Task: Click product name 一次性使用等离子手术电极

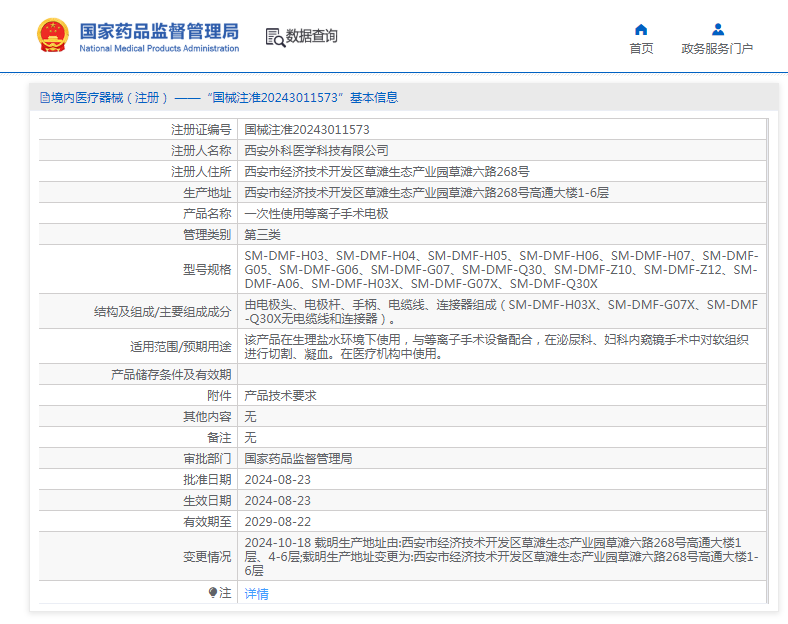Action: click(x=317, y=214)
